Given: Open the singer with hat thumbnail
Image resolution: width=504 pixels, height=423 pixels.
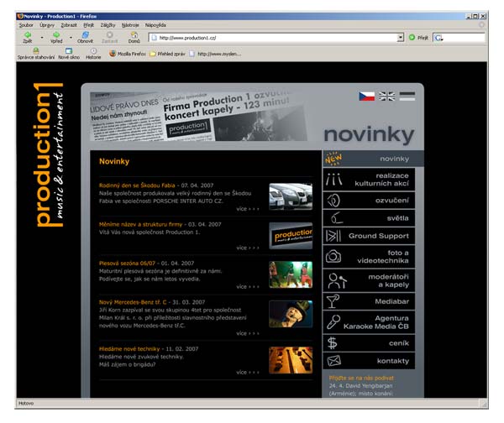Looking at the screenshot, I should point(291,314).
